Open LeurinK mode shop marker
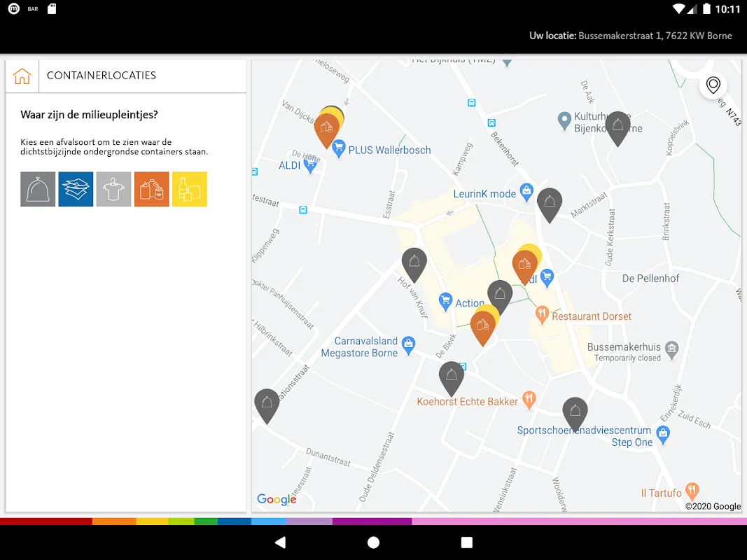 click(526, 192)
